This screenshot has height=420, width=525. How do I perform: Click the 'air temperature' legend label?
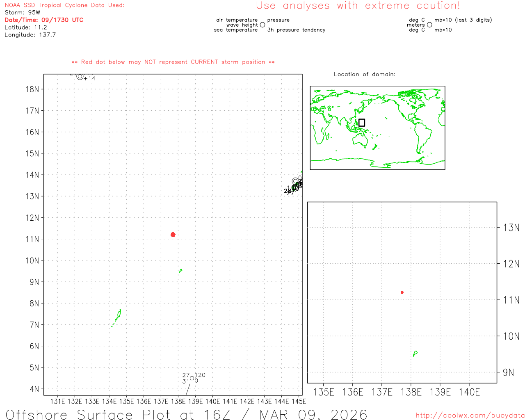click(237, 20)
